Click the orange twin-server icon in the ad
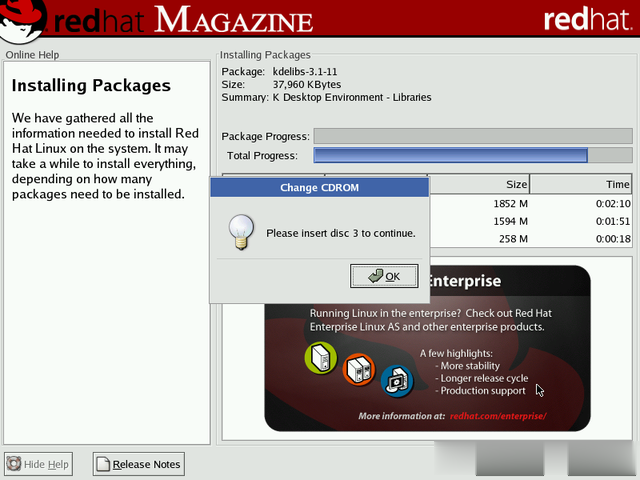Image resolution: width=640 pixels, height=480 pixels. [359, 369]
